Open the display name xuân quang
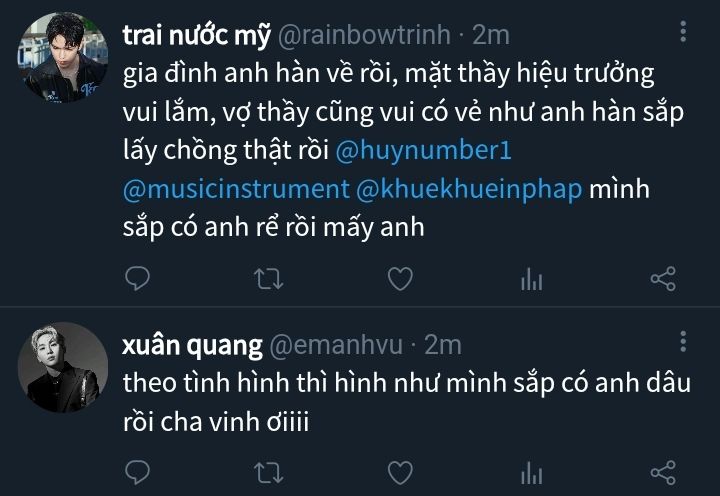This screenshot has height=496, width=720. coord(192,346)
